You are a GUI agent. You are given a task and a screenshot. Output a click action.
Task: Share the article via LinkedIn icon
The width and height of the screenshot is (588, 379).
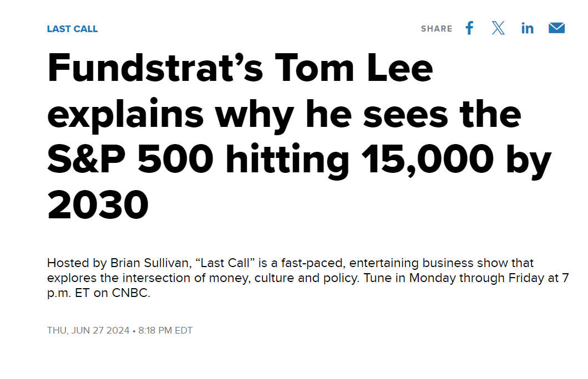click(527, 28)
